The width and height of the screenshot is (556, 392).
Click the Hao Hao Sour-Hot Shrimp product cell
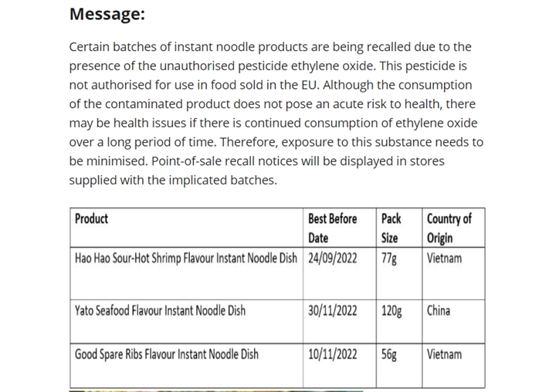pyautogui.click(x=185, y=259)
